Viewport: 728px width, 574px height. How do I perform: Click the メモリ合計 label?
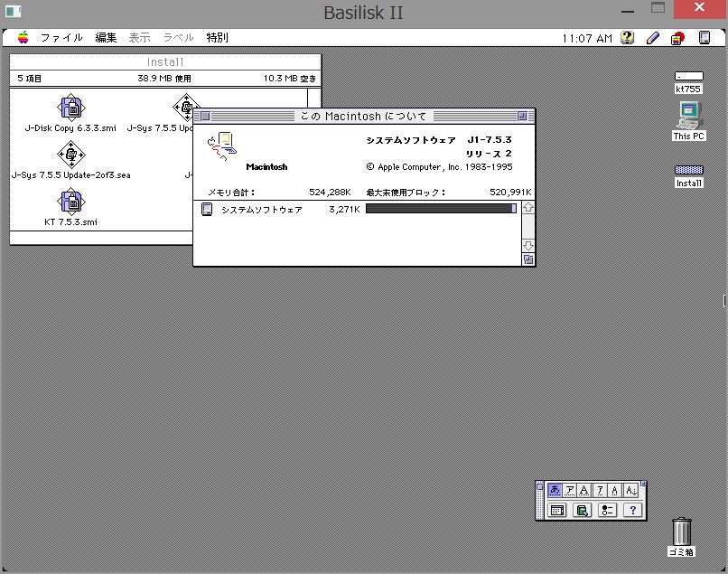pyautogui.click(x=231, y=193)
